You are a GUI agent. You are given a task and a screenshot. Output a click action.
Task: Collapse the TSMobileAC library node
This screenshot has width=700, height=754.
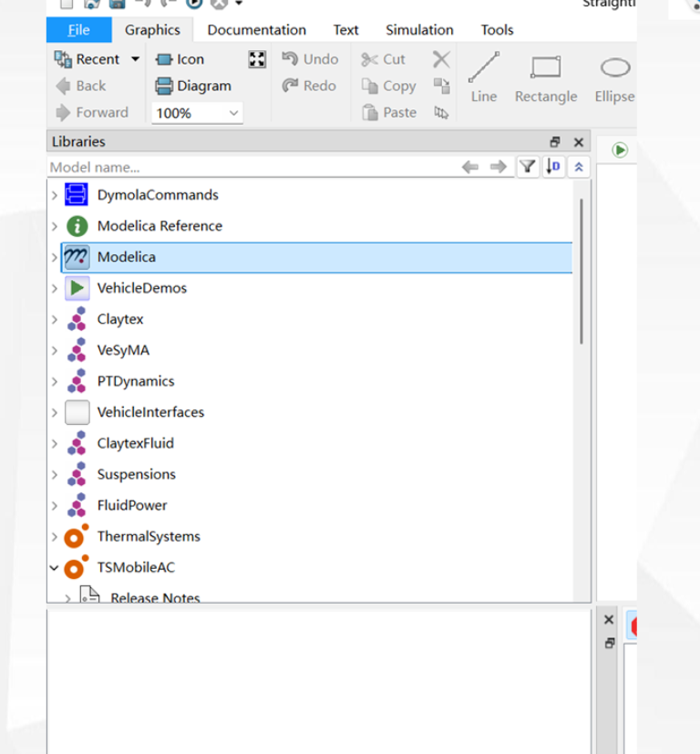(55, 567)
